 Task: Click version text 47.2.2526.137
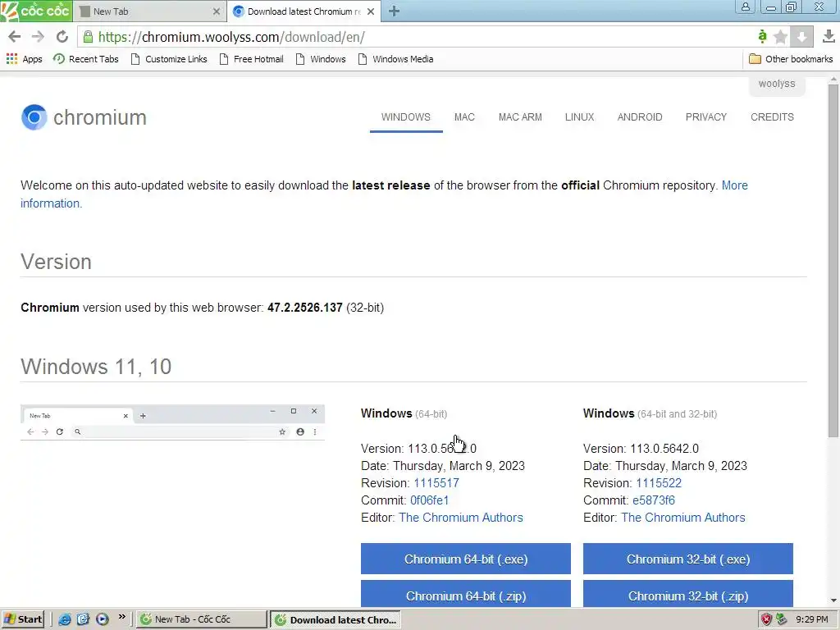[305, 308]
